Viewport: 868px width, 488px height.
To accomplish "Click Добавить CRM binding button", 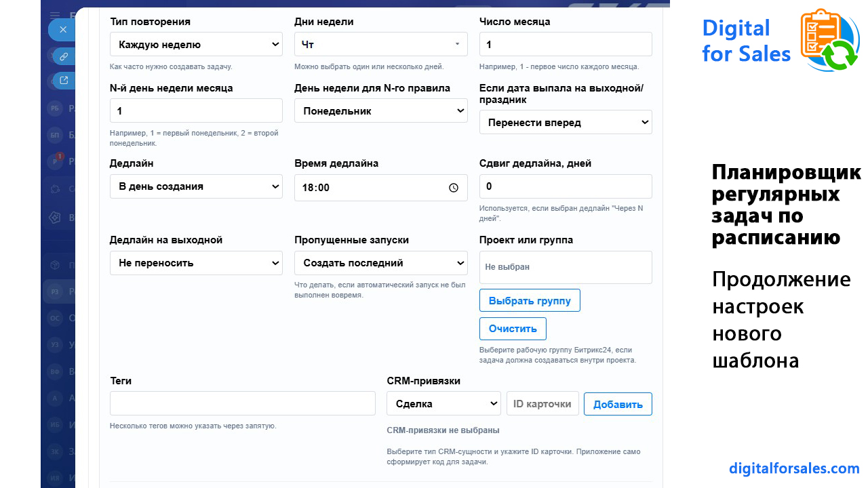I will 618,404.
